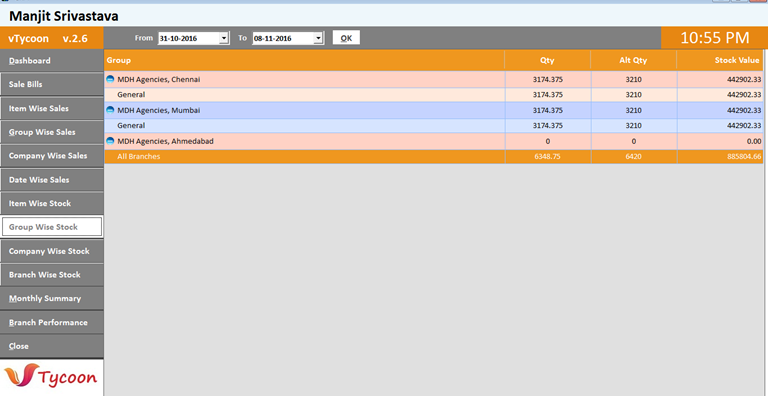This screenshot has height=396, width=768.
Task: Toggle the MDH Agencies, Ahmedabad group icon
Action: (110, 141)
